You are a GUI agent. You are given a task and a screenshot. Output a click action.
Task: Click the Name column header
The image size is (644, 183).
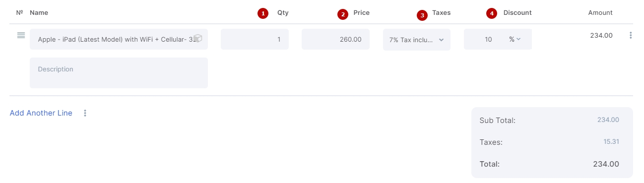39,13
